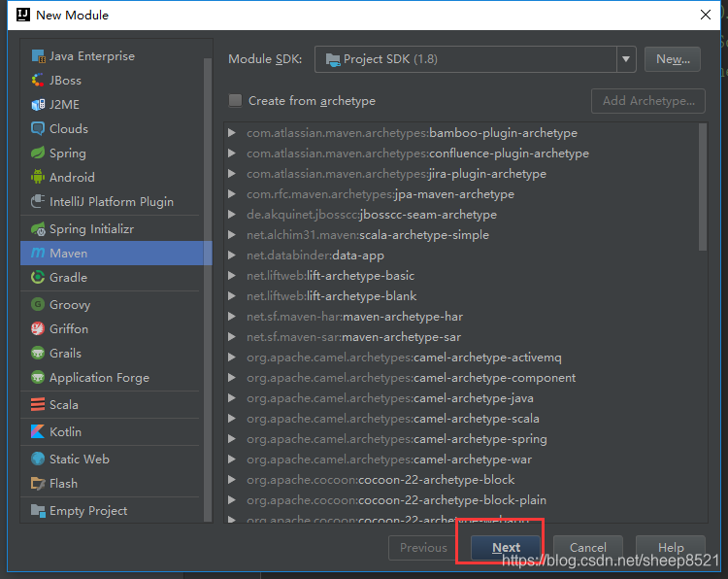Screen dimensions: 728x579
Task: Click the Previous button
Action: coord(423,547)
